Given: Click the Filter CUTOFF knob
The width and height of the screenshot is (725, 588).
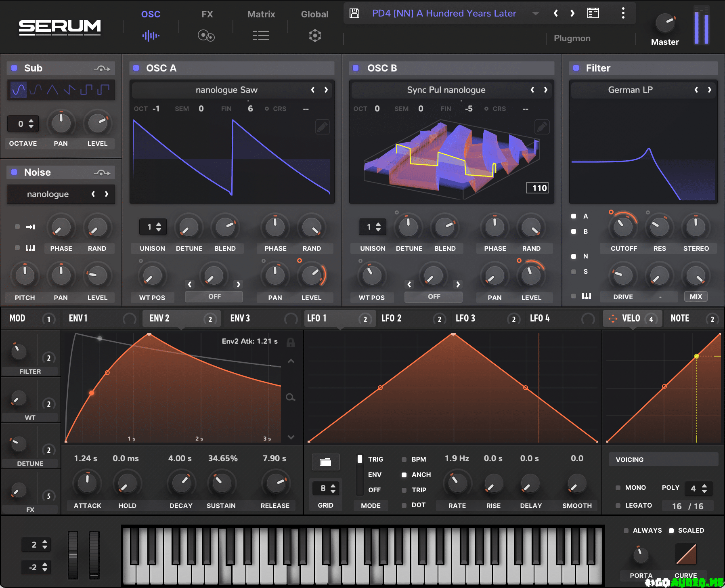Looking at the screenshot, I should (623, 228).
